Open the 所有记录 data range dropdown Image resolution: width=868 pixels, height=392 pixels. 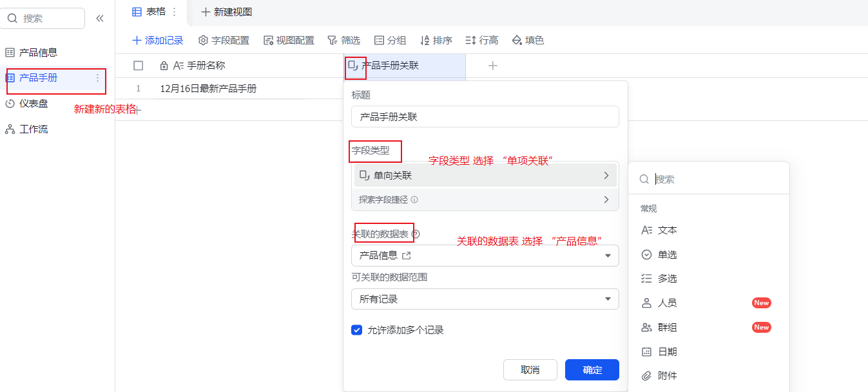click(485, 299)
